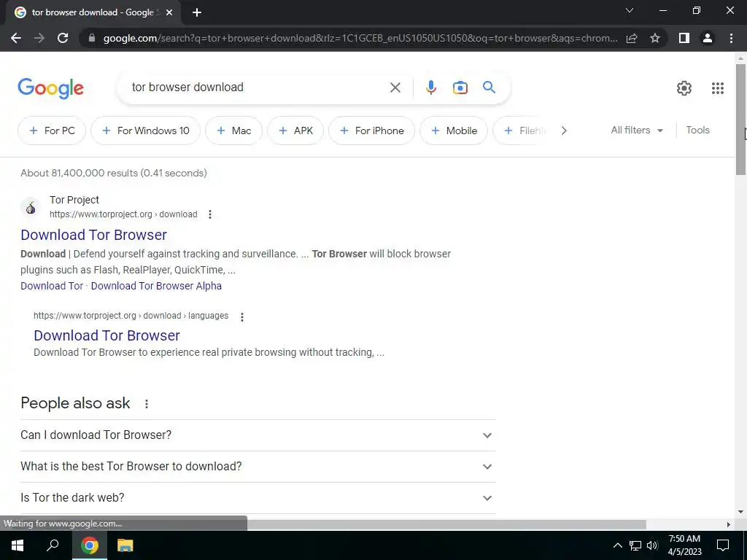Screen dimensions: 747x560
Task: Open Tor Project favicon result
Action: 31,207
